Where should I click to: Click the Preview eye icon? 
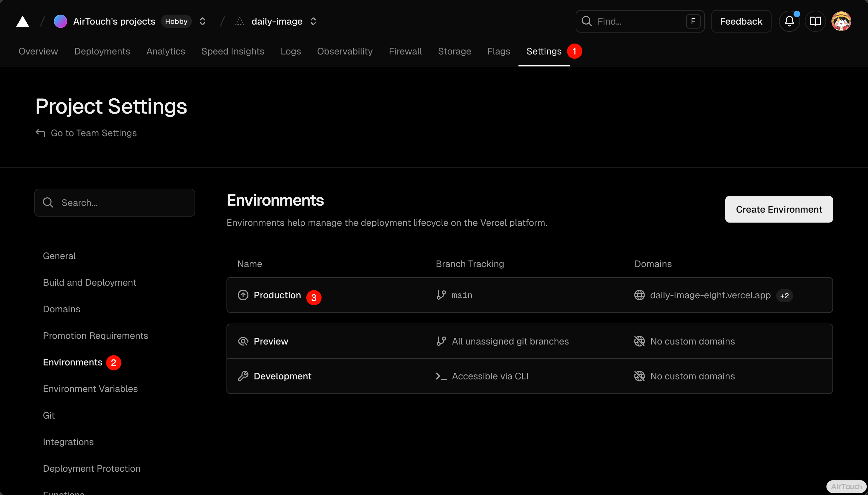click(243, 341)
